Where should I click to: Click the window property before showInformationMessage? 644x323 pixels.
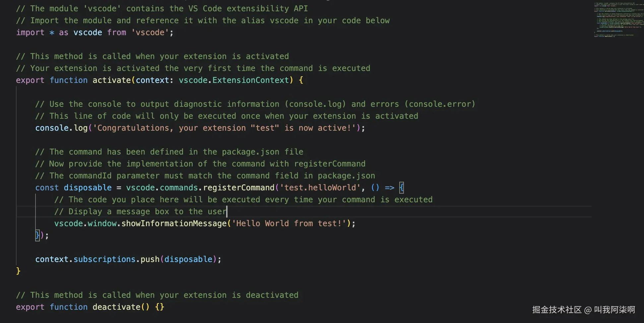102,224
